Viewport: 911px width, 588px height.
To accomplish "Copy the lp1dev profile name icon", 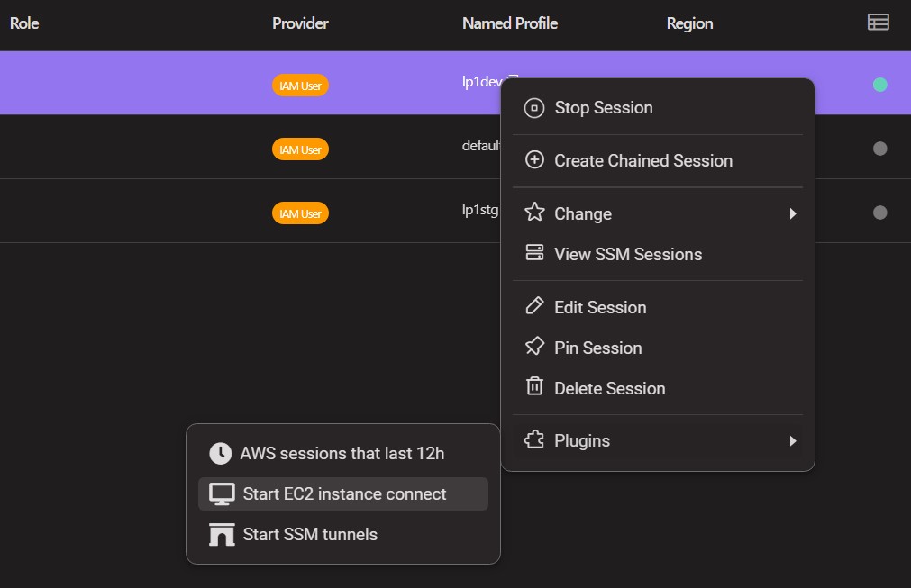I will (513, 77).
